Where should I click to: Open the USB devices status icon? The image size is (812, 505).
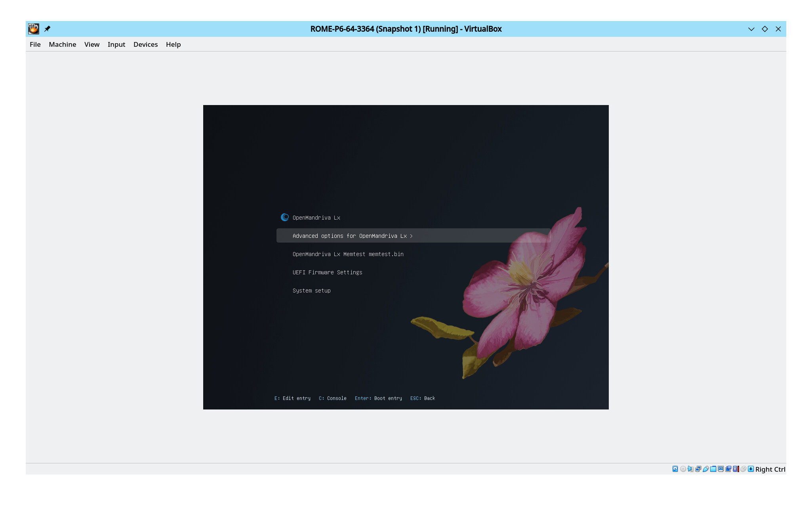[x=705, y=469]
